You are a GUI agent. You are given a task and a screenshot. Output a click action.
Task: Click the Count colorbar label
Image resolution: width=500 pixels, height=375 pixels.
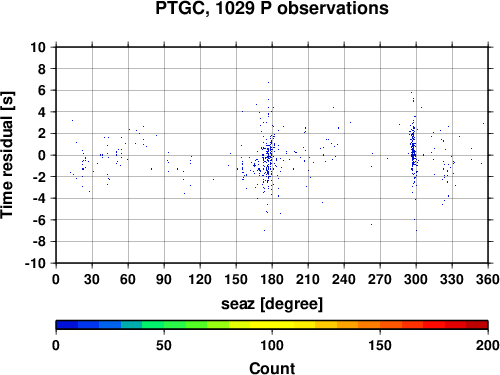coord(272,368)
